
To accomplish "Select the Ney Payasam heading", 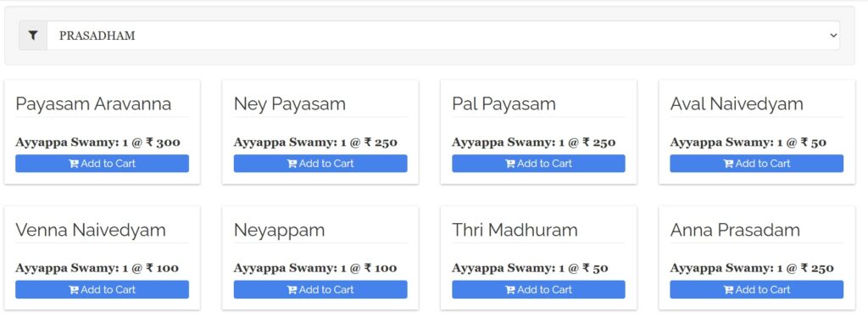I will pos(290,103).
